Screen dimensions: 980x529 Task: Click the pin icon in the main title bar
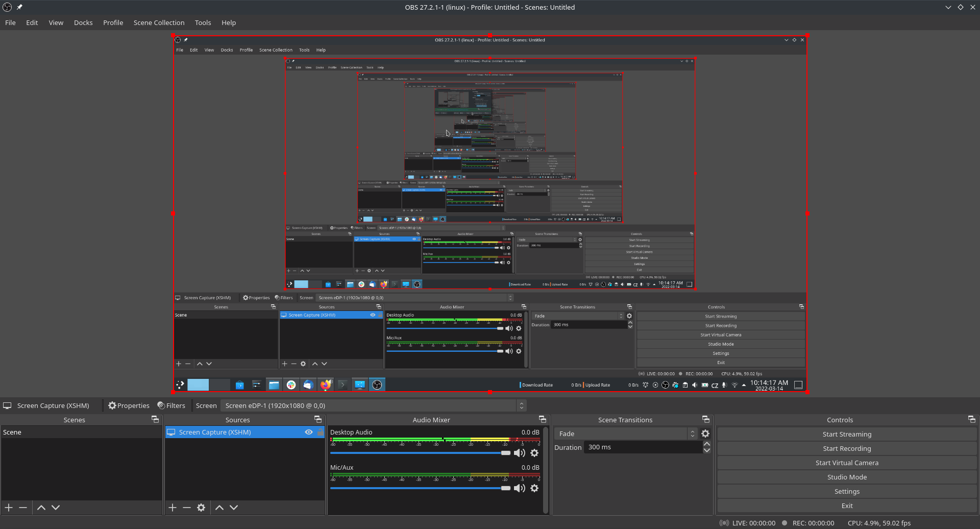point(19,7)
